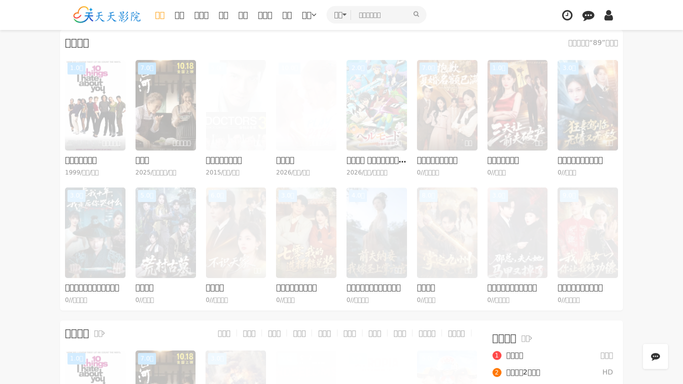The width and height of the screenshot is (683, 384).
Task: Open the DOCTORS poster thumbnail
Action: click(236, 105)
